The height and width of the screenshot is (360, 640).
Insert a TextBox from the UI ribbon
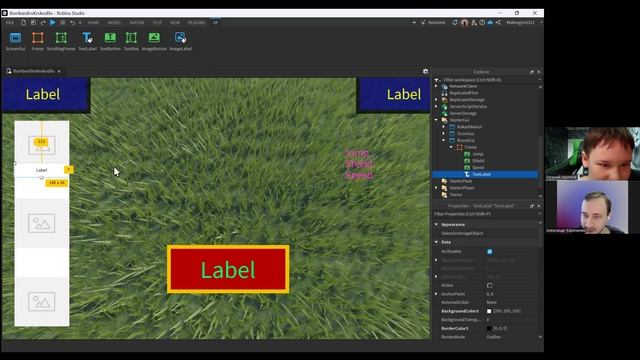click(x=131, y=41)
